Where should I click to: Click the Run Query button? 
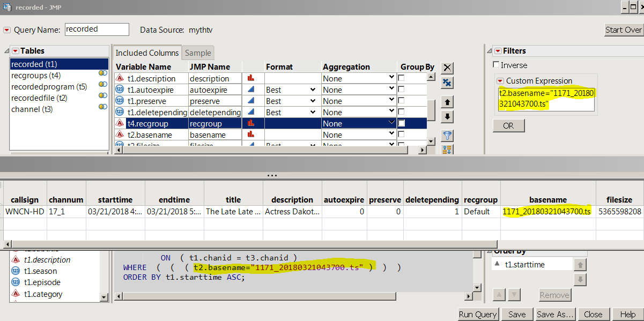tap(477, 314)
